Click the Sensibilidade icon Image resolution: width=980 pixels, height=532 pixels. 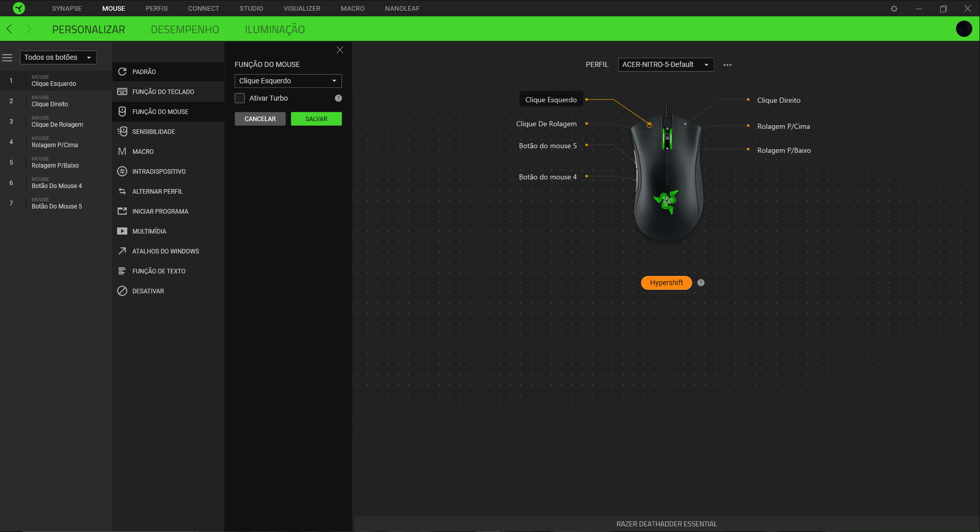[x=122, y=131]
